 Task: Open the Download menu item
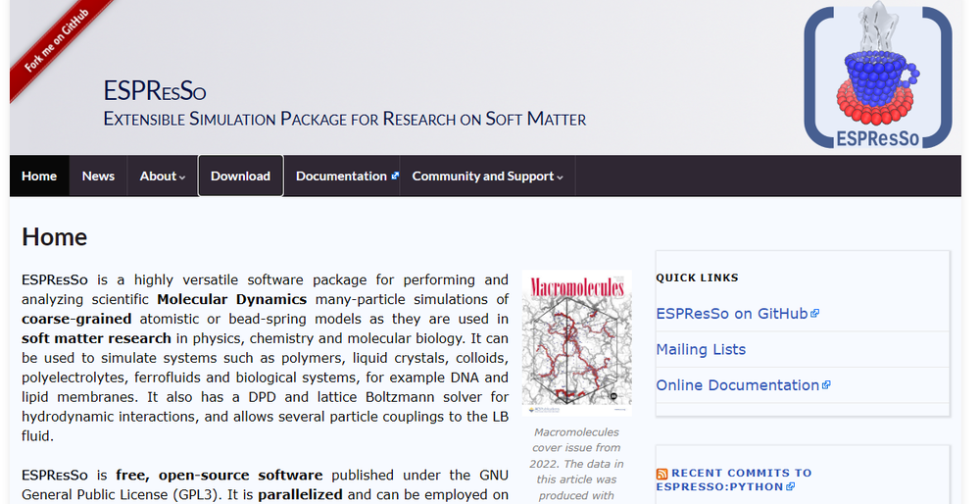click(x=241, y=176)
